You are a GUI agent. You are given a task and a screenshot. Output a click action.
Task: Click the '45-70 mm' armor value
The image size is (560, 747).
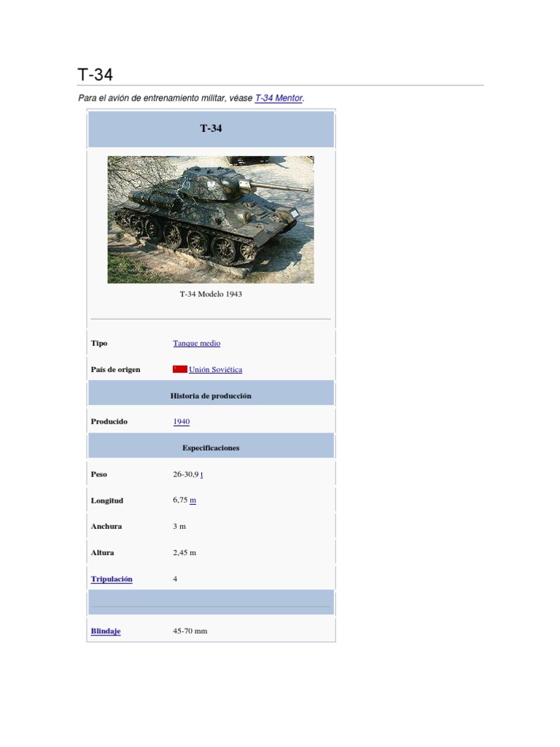click(190, 631)
